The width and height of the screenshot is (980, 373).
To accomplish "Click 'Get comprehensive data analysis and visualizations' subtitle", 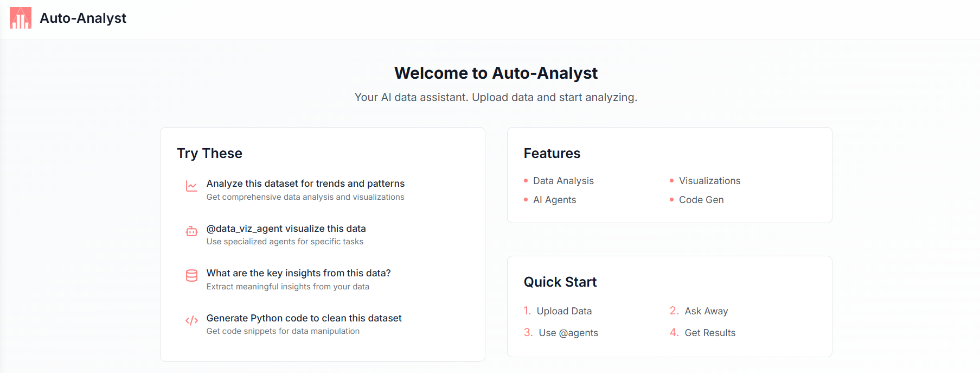I will coord(305,197).
